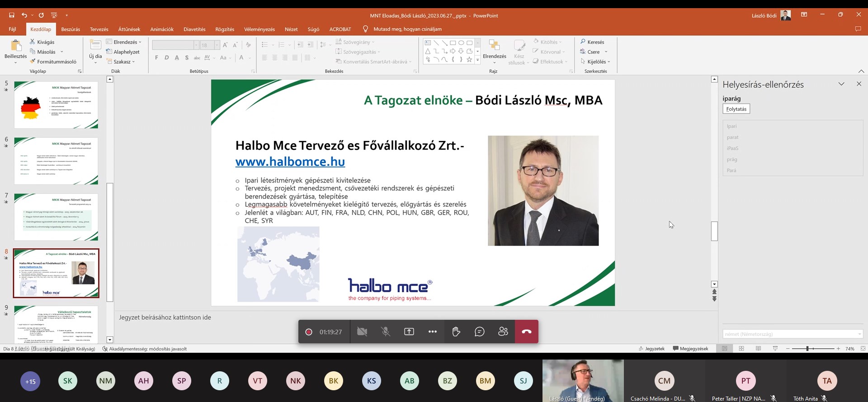The width and height of the screenshot is (868, 402).
Task: Click notes area Jegyzet beírásához kattintson ide
Action: [165, 318]
